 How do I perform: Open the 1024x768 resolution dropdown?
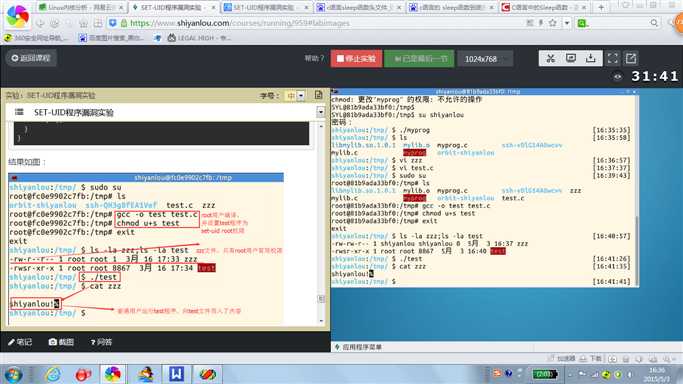click(485, 59)
